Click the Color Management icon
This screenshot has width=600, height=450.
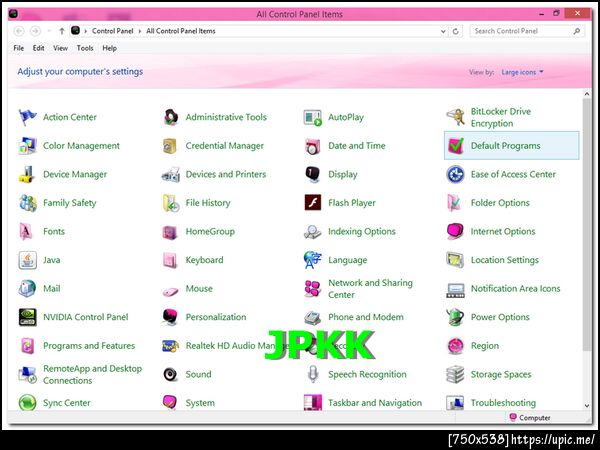pyautogui.click(x=27, y=146)
